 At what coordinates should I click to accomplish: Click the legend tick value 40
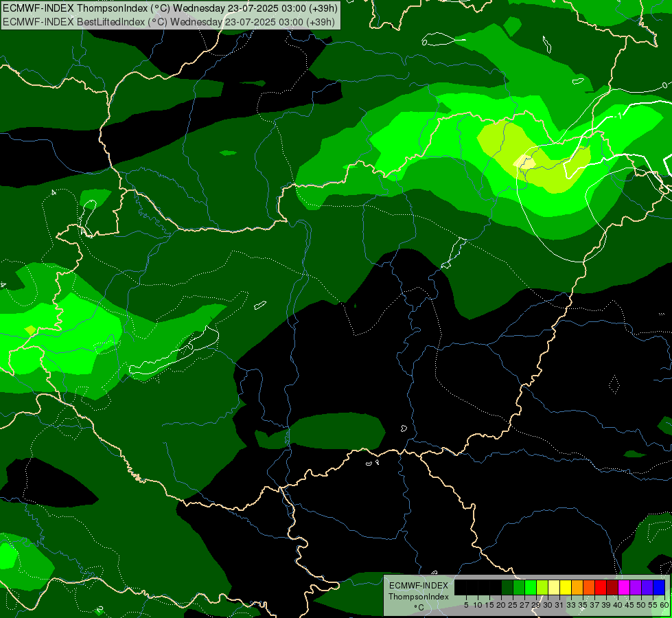click(618, 605)
